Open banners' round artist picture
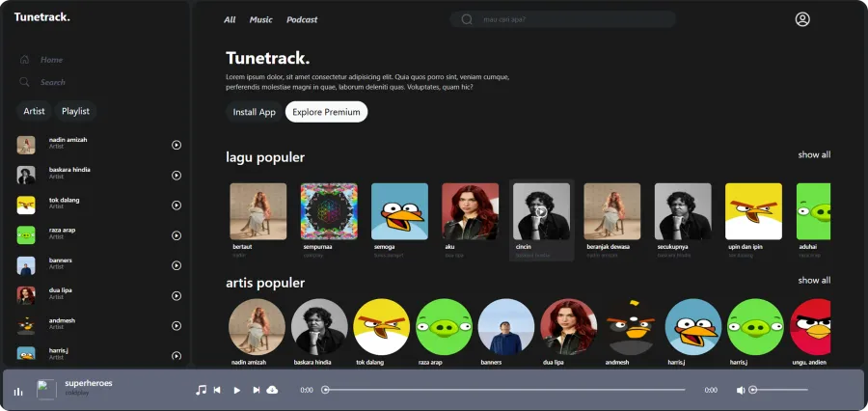 point(506,327)
